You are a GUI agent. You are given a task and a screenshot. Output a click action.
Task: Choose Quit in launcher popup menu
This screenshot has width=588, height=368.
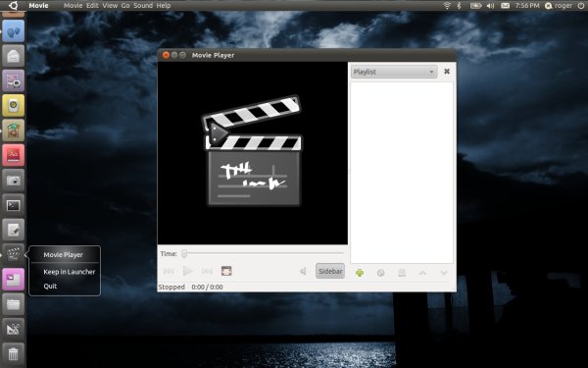click(x=50, y=287)
